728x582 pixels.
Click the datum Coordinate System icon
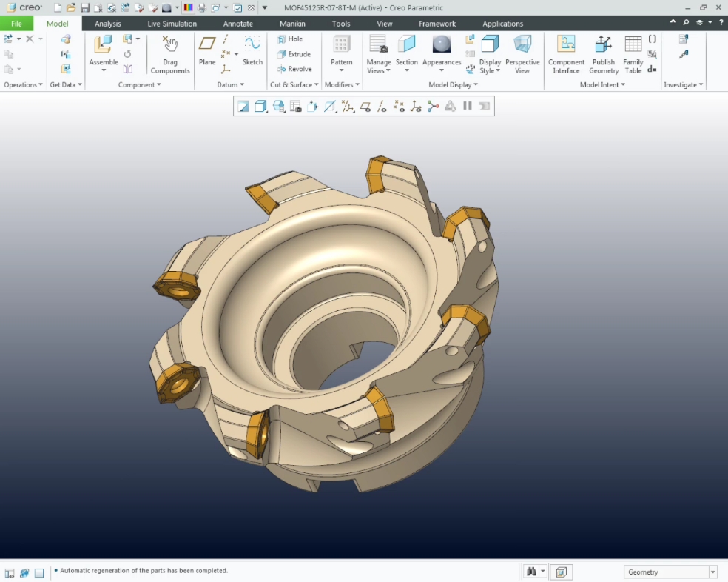pyautogui.click(x=226, y=70)
